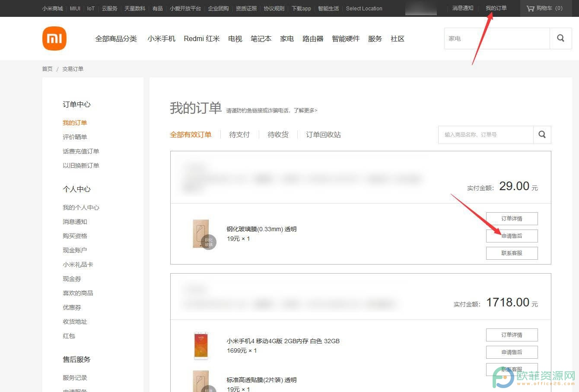The image size is (579, 392).
Task: Select 话费充值订单 in the sidebar
Action: point(81,151)
